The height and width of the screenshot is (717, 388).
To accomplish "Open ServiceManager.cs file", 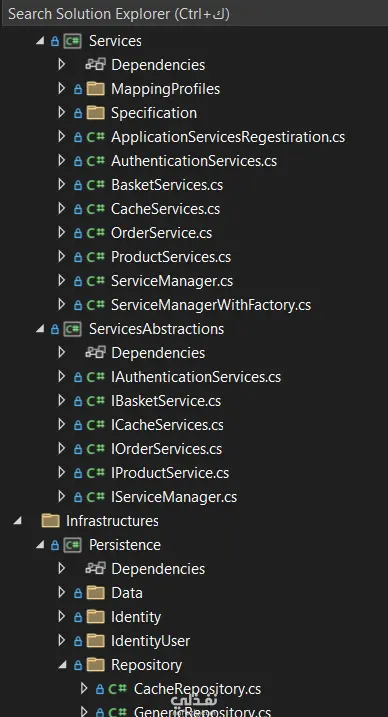I will pyautogui.click(x=172, y=280).
